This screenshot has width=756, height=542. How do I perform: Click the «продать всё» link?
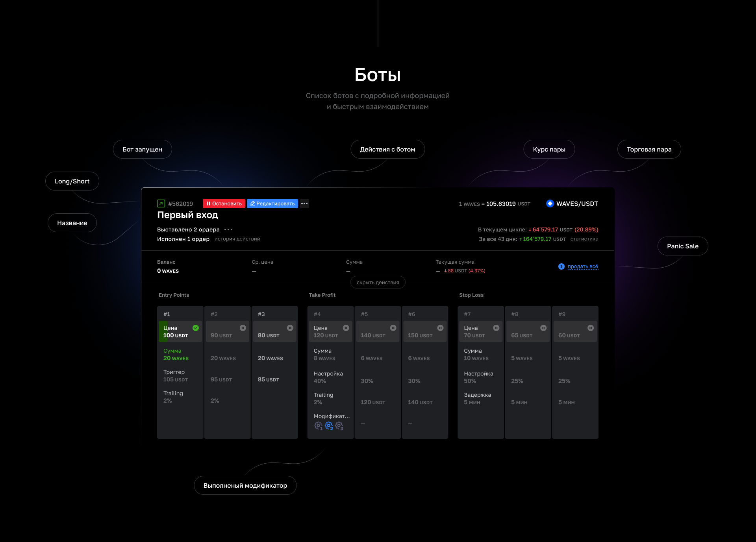(x=583, y=266)
